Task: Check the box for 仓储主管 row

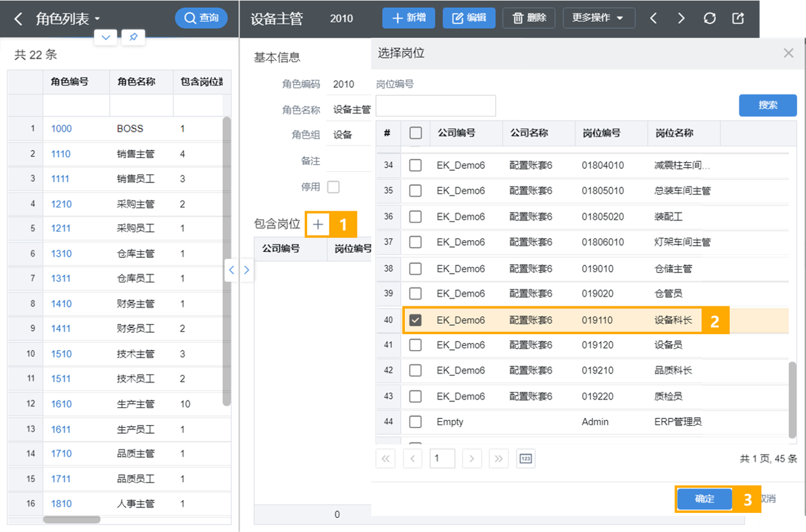Action: [416, 268]
